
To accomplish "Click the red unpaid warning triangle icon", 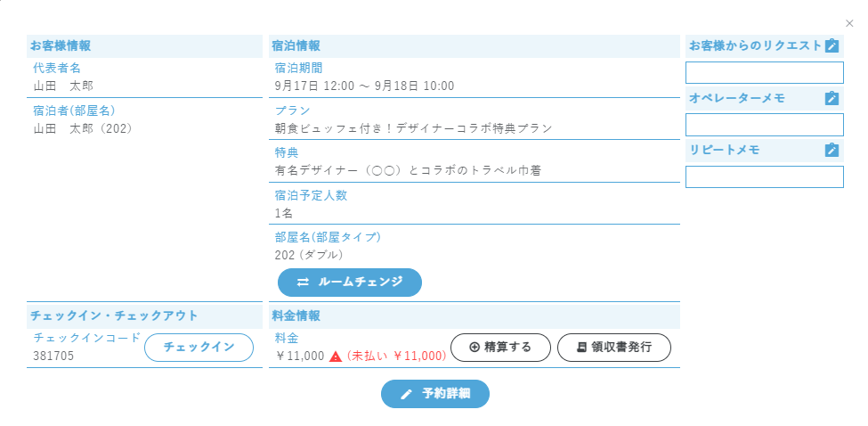I will 336,356.
